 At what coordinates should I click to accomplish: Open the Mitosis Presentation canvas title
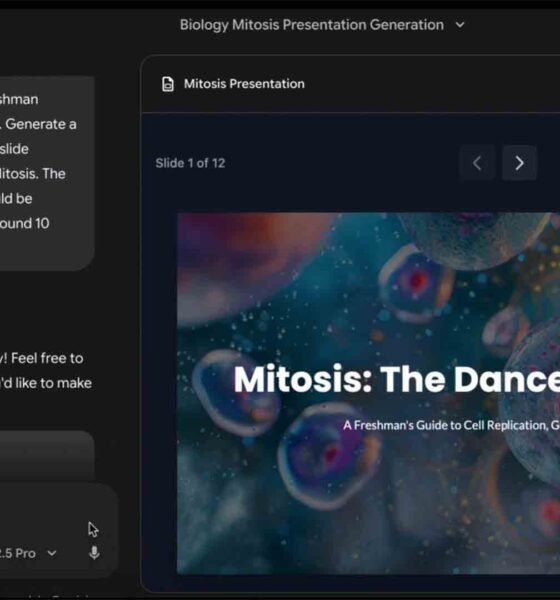[244, 84]
